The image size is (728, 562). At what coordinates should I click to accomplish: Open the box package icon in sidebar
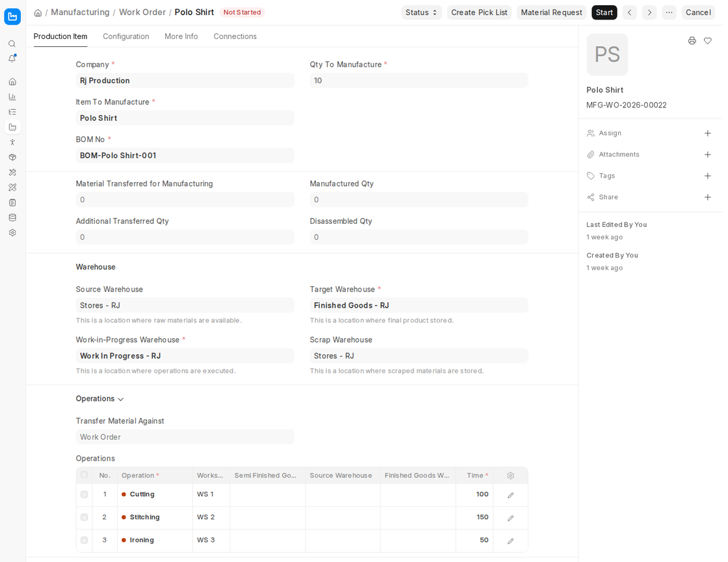(x=12, y=157)
